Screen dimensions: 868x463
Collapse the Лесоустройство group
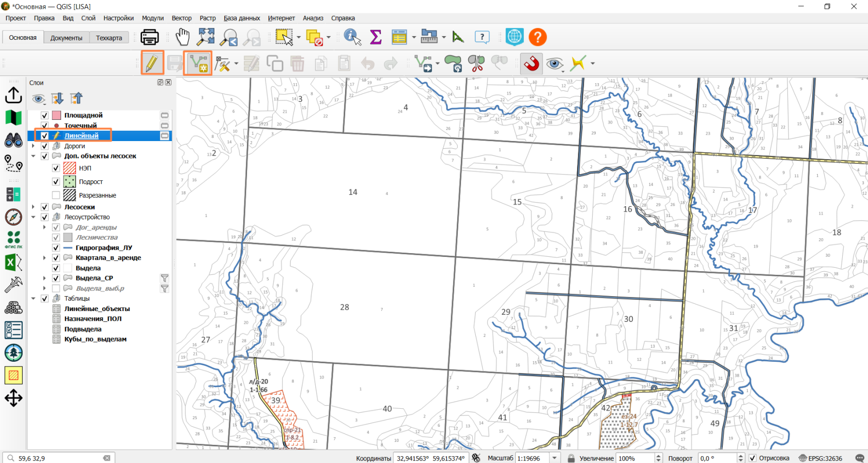(34, 217)
